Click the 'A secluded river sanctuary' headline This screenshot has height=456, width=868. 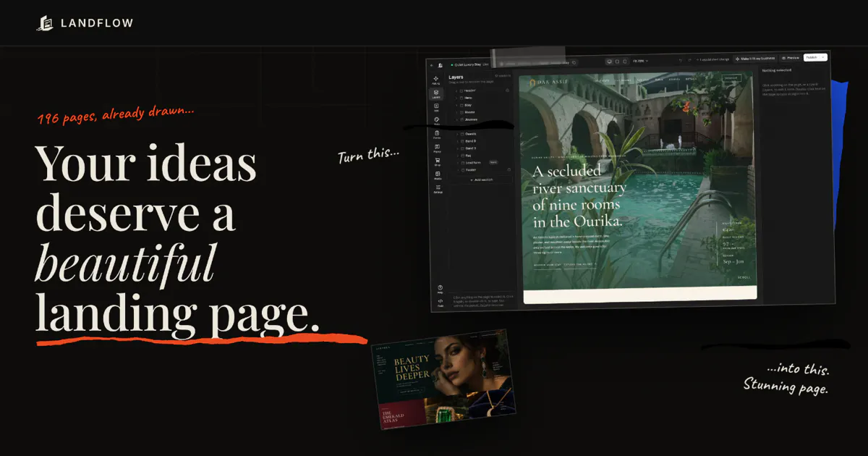point(579,196)
